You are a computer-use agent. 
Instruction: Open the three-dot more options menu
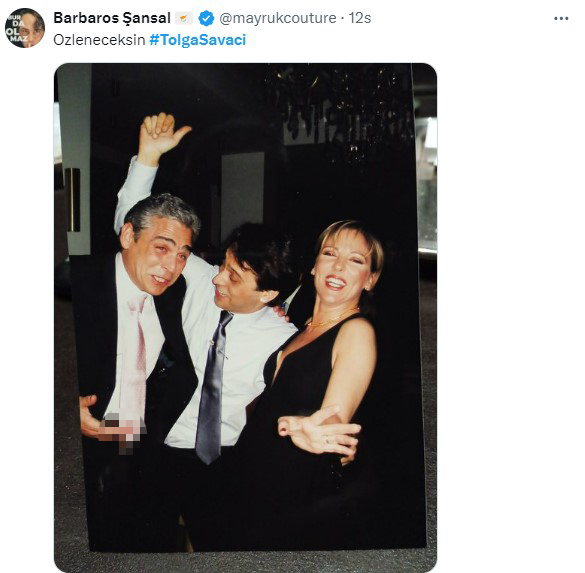coord(561,18)
